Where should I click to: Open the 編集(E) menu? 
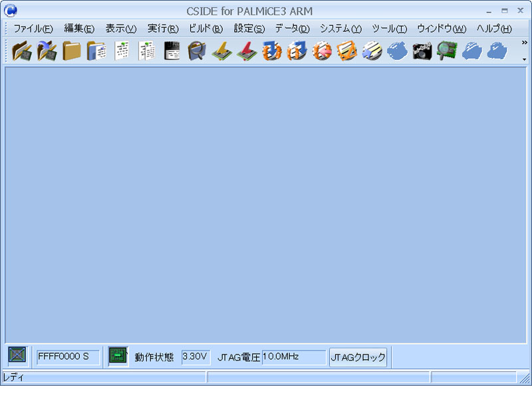coord(79,29)
